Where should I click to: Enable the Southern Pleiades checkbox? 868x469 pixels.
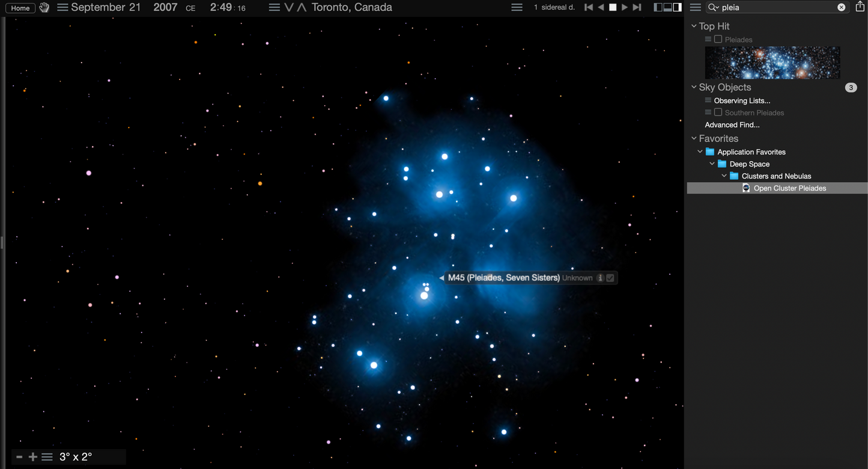tap(718, 112)
